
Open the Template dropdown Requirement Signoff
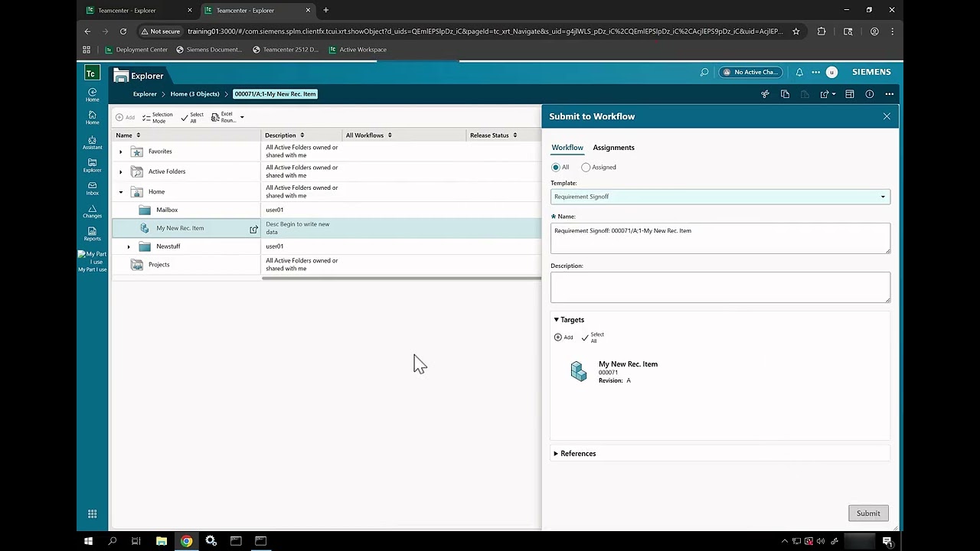click(720, 197)
